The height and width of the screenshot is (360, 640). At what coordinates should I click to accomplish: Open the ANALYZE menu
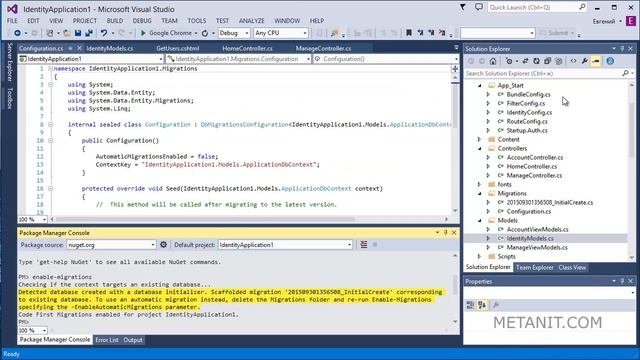pyautogui.click(x=251, y=20)
